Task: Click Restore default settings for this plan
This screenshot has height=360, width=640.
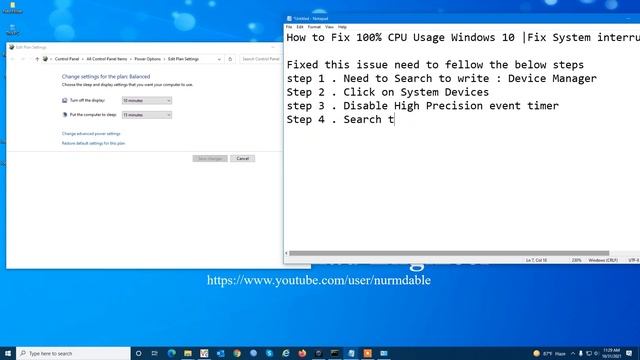Action: click(x=93, y=143)
